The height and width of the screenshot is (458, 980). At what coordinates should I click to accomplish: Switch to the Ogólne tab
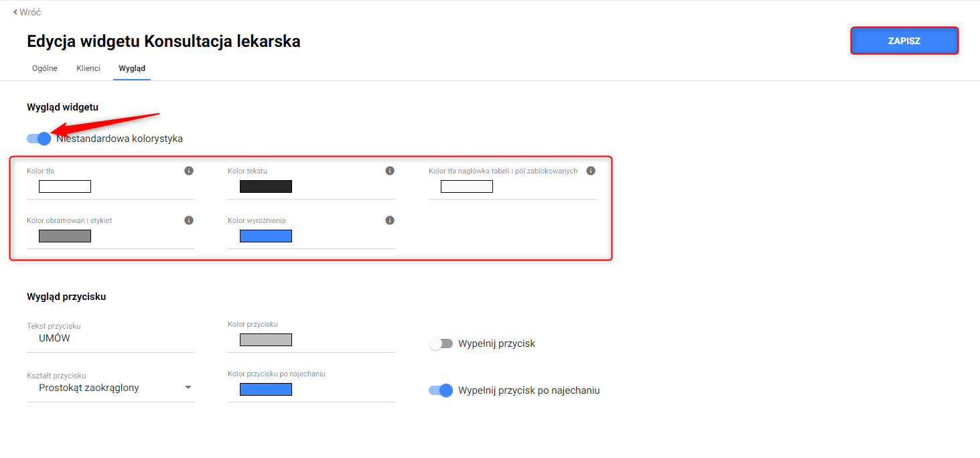click(45, 68)
